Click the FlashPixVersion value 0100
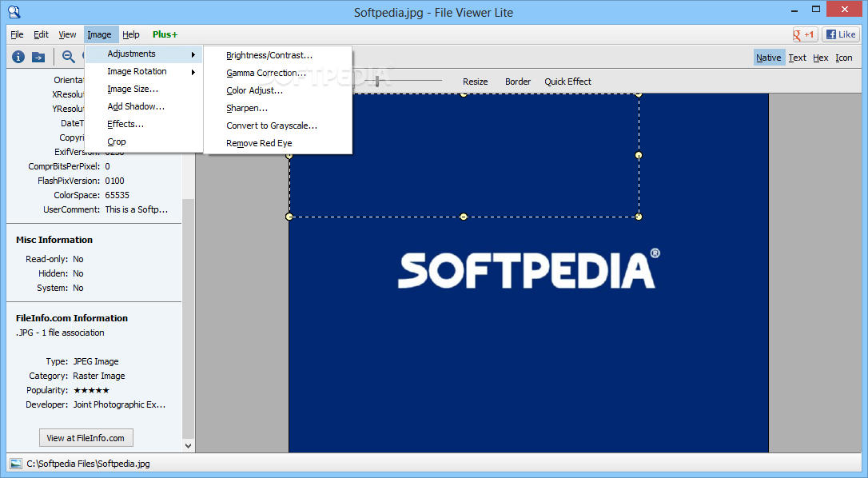Viewport: 868px width, 478px height. (x=114, y=181)
